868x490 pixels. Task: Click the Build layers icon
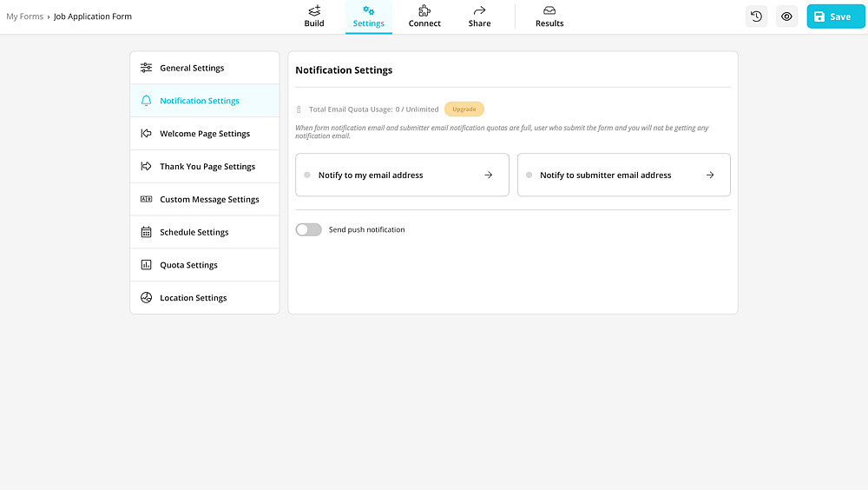click(x=314, y=10)
